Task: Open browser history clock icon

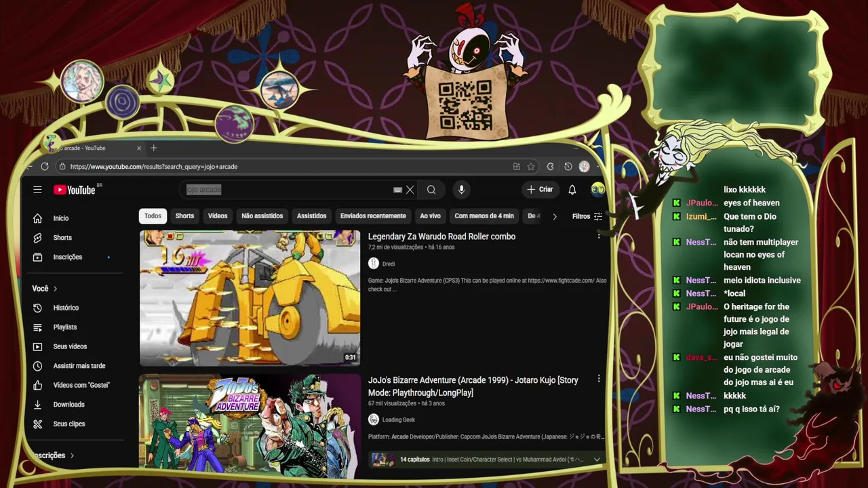Action: [x=568, y=166]
